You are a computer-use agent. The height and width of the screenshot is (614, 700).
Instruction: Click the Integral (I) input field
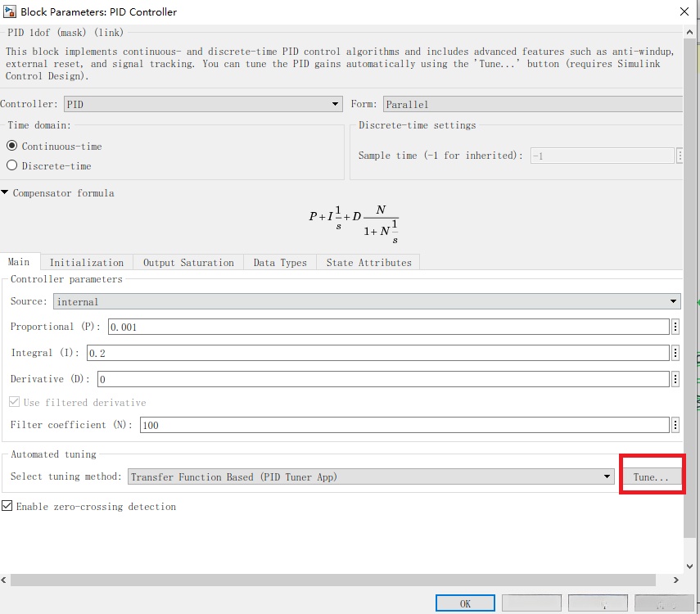click(x=377, y=353)
